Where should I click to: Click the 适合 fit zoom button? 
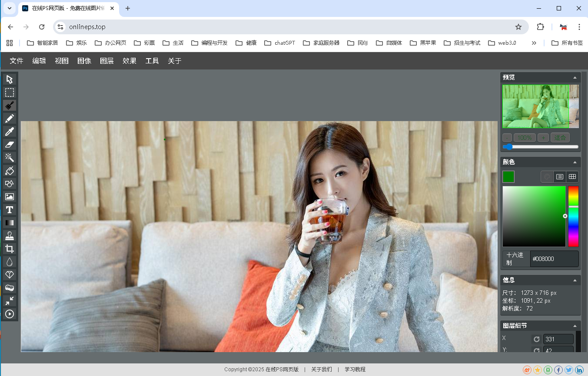click(560, 138)
